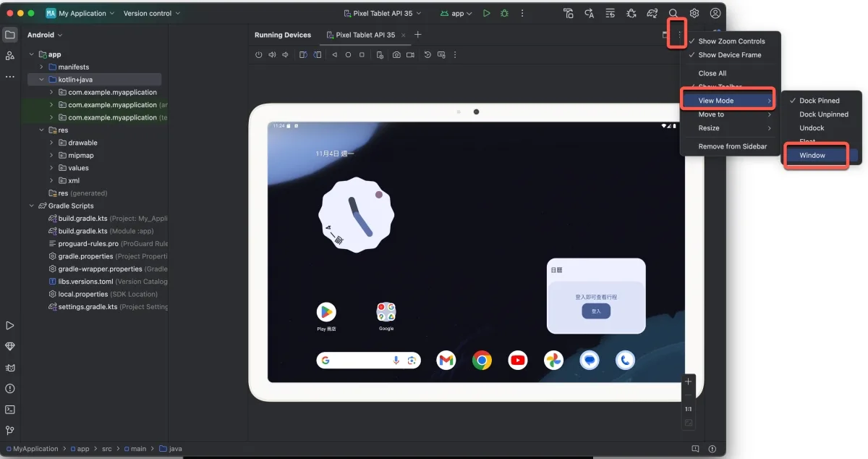Open Version control dropdown
The height and width of the screenshot is (459, 868).
pyautogui.click(x=152, y=13)
